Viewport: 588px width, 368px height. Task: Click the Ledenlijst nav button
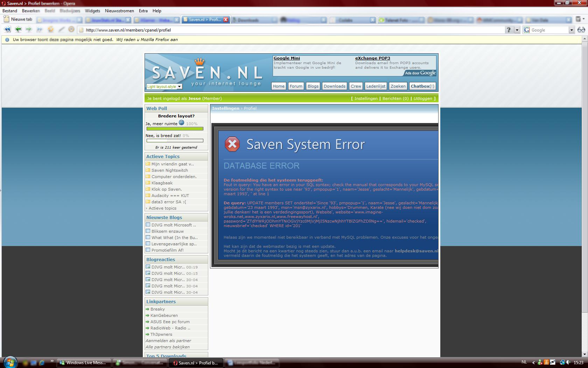tap(376, 86)
